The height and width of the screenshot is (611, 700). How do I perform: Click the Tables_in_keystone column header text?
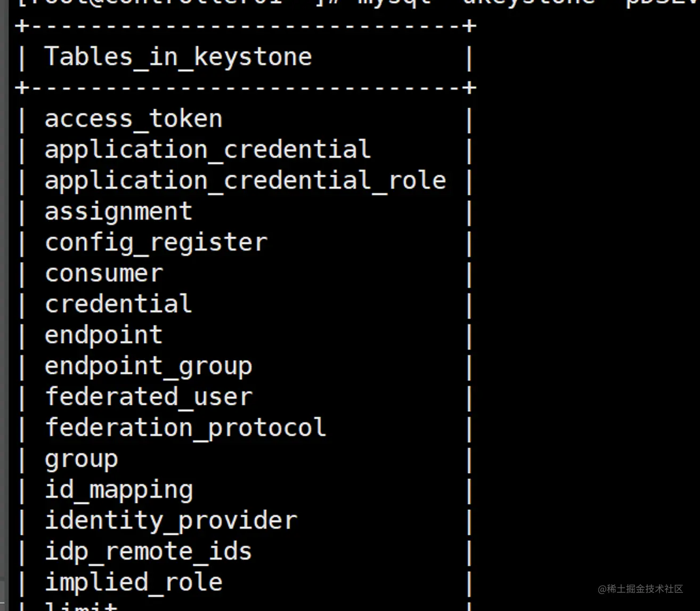[x=178, y=57]
